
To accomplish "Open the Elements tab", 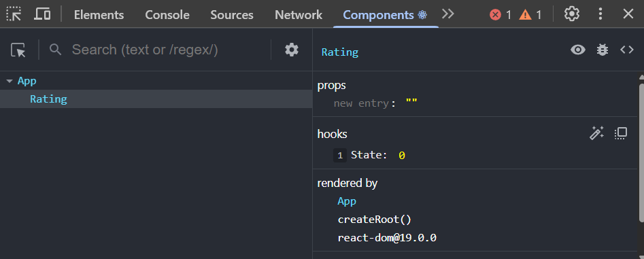I will click(x=99, y=15).
